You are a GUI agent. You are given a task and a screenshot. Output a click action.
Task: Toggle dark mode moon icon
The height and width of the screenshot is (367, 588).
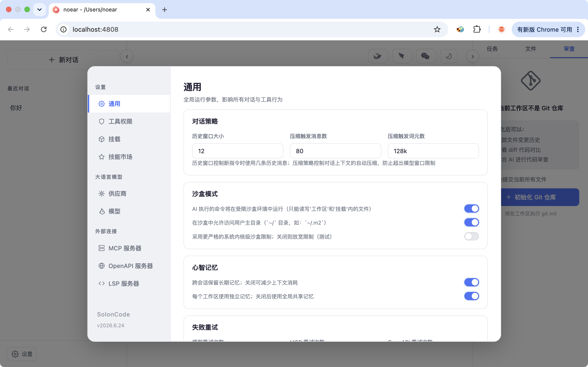[x=448, y=56]
